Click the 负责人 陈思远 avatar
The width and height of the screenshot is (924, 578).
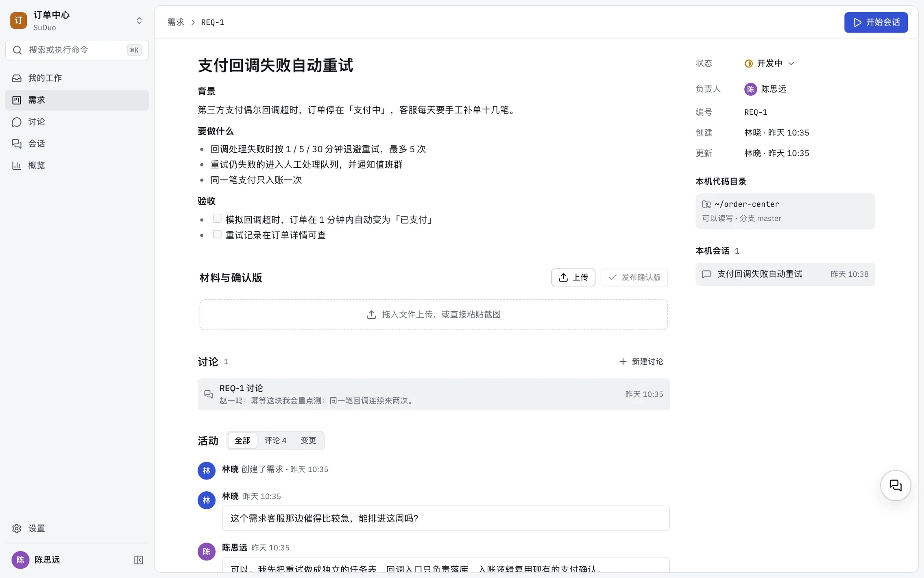click(750, 89)
